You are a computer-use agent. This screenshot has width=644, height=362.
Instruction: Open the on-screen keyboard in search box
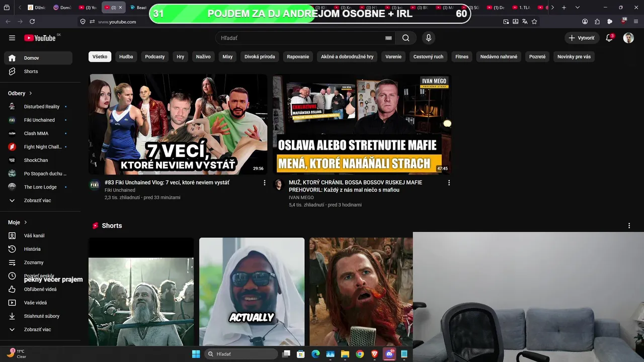coord(388,38)
